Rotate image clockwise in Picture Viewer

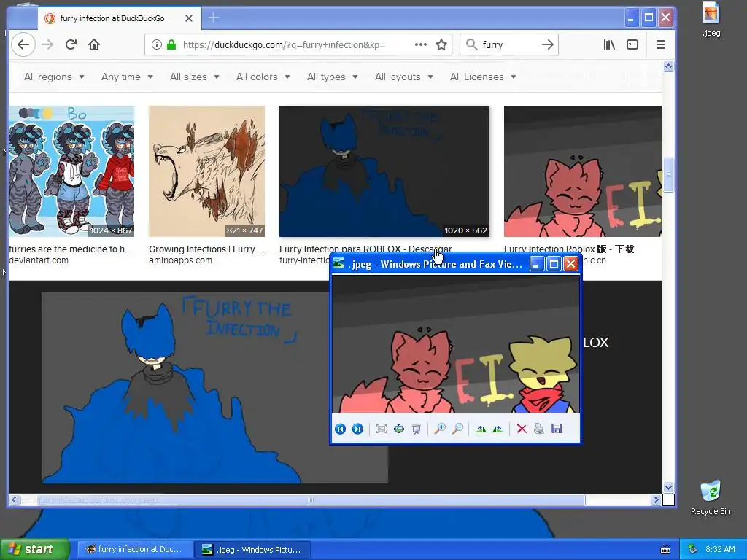pyautogui.click(x=481, y=429)
